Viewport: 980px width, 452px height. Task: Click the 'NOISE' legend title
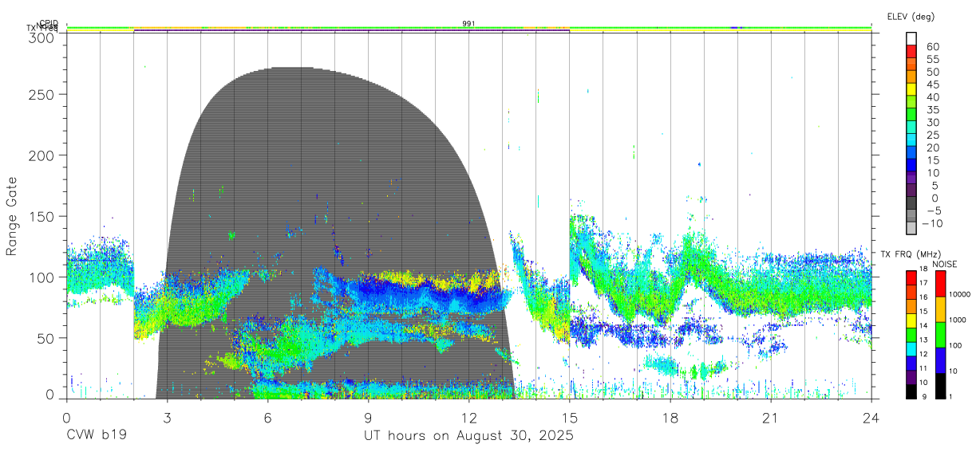pos(945,264)
